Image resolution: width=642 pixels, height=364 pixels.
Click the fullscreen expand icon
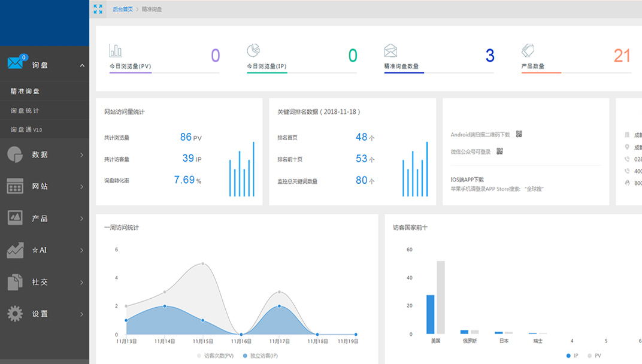98,9
